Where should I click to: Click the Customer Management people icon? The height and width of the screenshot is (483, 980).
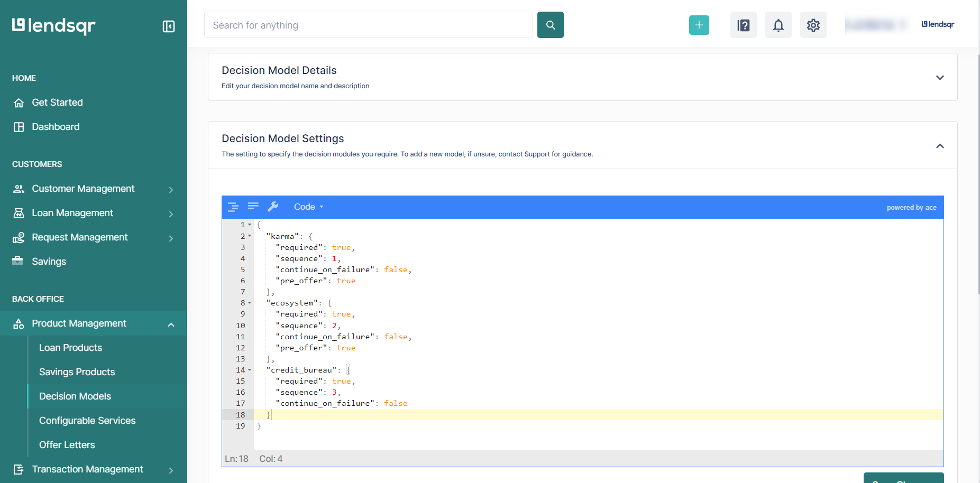pos(19,189)
